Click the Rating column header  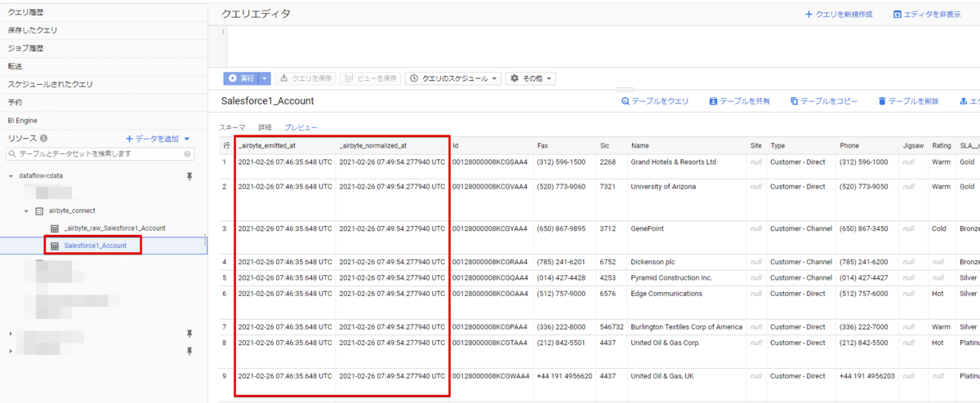942,145
